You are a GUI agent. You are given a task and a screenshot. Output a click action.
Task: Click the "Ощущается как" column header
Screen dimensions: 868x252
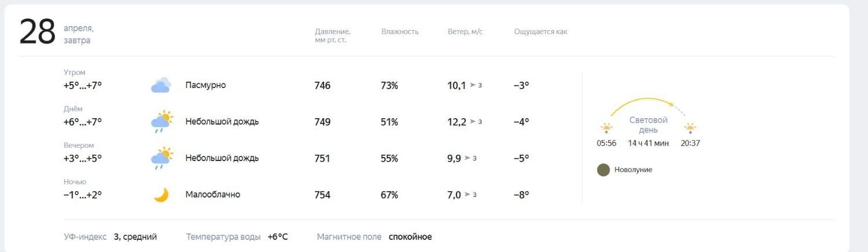[540, 31]
